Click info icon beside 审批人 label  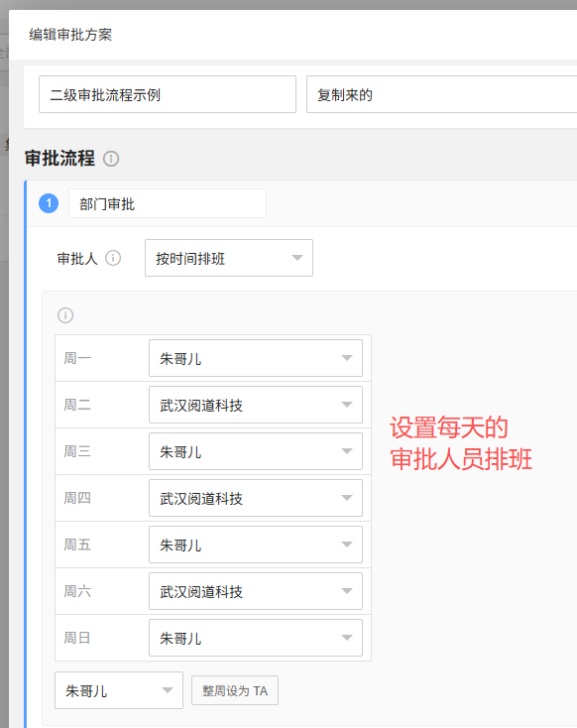pyautogui.click(x=113, y=258)
